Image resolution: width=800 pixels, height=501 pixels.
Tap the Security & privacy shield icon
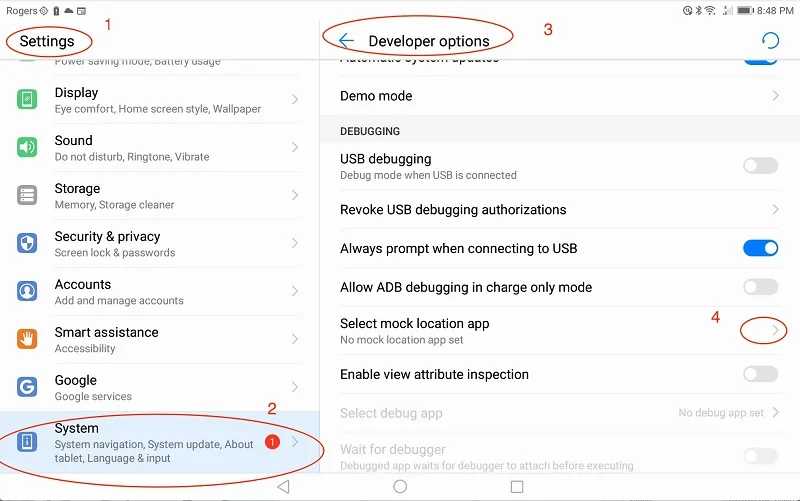click(27, 243)
